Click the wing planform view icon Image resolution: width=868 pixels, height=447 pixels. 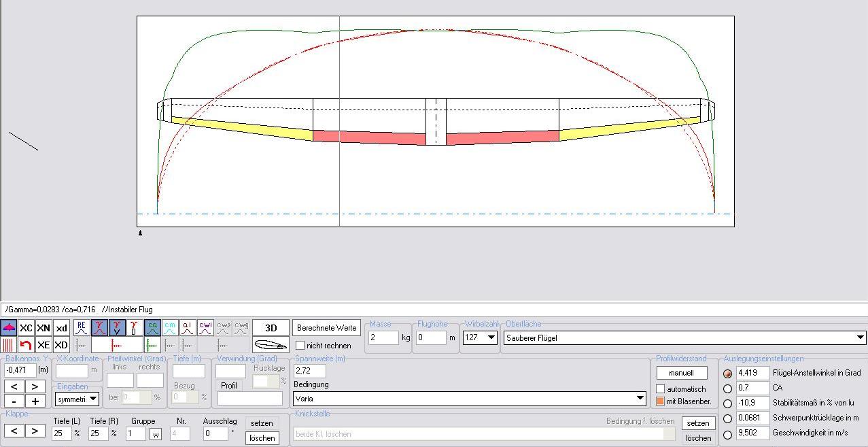pos(9,328)
